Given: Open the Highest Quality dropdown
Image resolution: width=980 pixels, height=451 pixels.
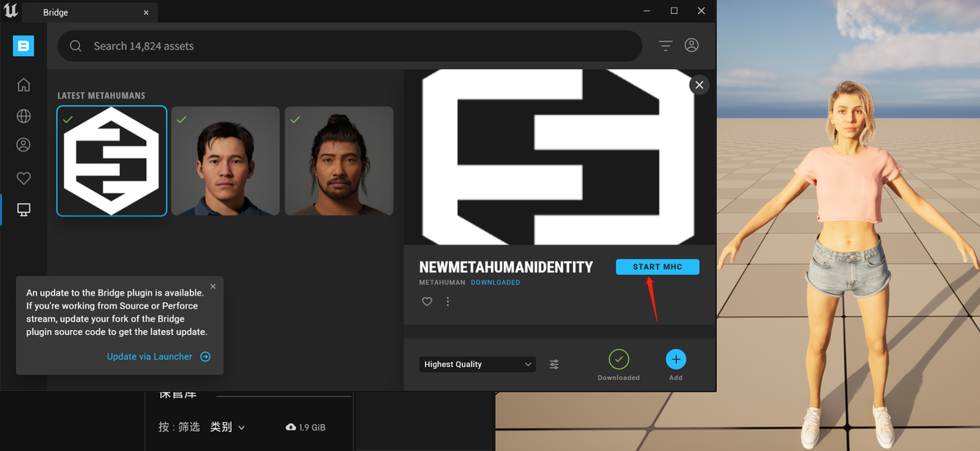Looking at the screenshot, I should (478, 364).
